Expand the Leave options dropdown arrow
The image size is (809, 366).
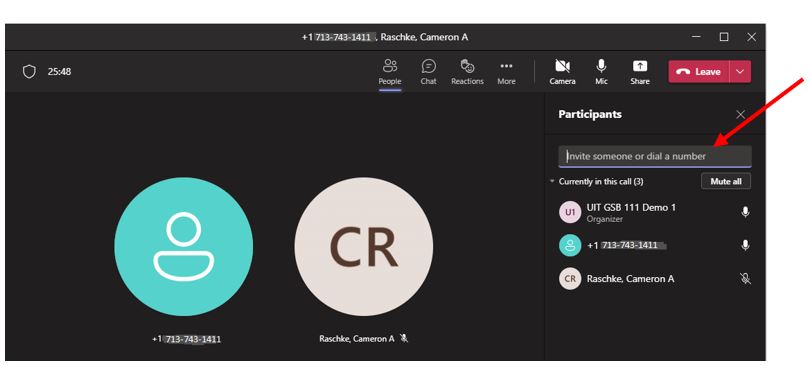[x=740, y=72]
